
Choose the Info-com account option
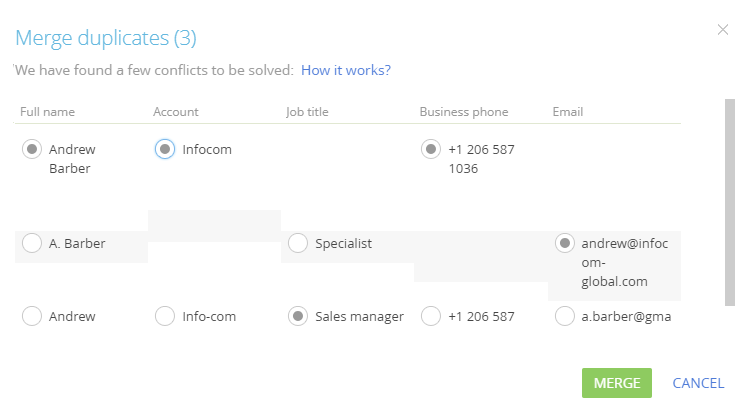pyautogui.click(x=165, y=316)
